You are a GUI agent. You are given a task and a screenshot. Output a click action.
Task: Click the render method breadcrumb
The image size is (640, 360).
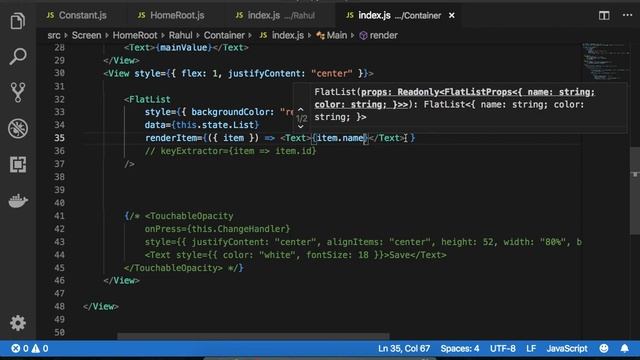coord(378,36)
